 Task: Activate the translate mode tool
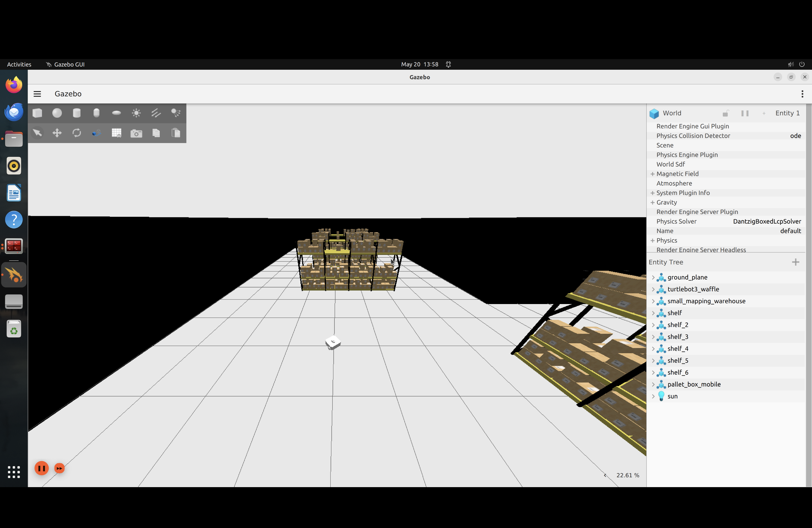(57, 133)
